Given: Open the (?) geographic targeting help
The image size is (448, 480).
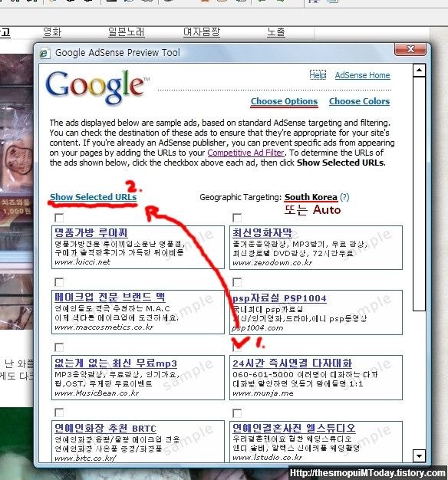Looking at the screenshot, I should (x=344, y=197).
